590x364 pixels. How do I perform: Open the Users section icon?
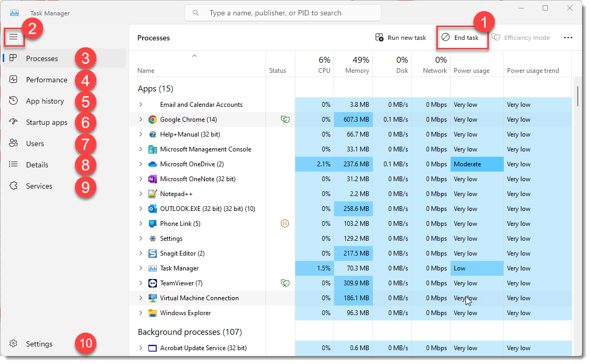tap(13, 143)
